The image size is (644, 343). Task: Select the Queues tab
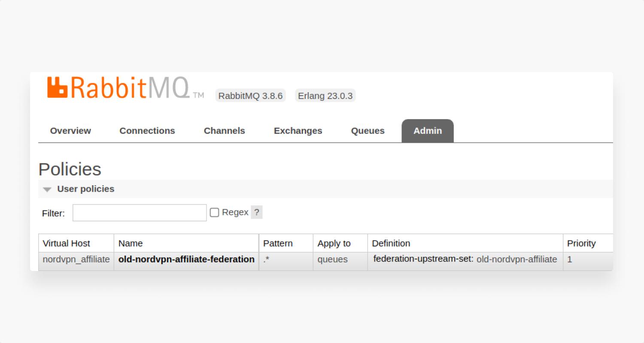[368, 131]
